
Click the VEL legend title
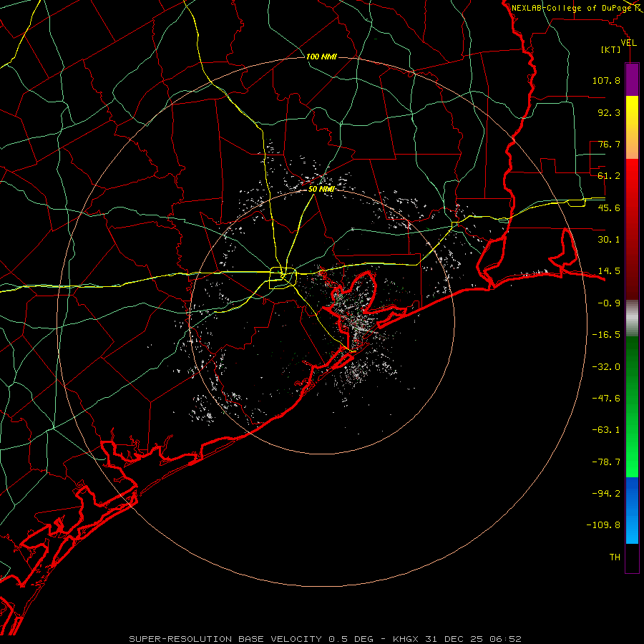click(628, 43)
